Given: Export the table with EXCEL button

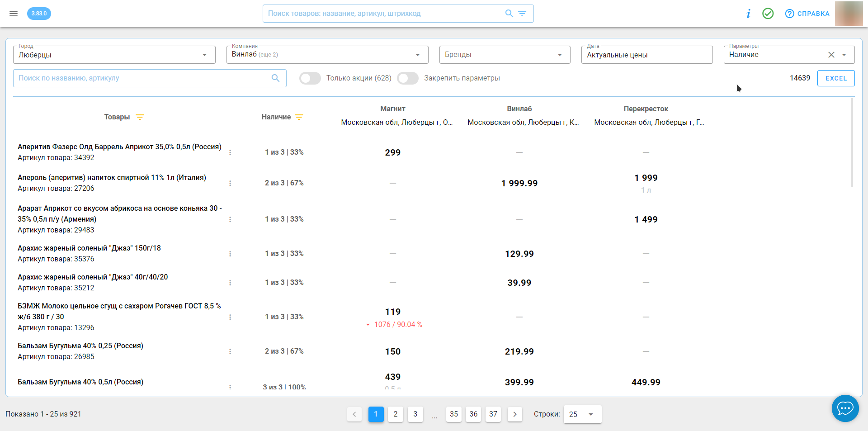Looking at the screenshot, I should 836,78.
